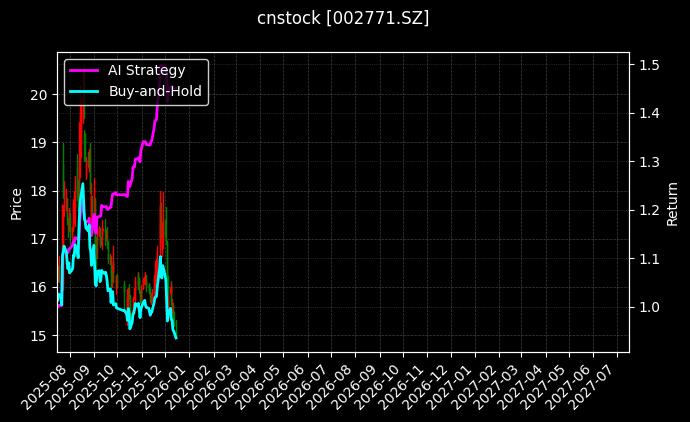Screen dimensions: 690x422
Task: Click the 1.3 tick on Return axis
Action: coord(648,162)
